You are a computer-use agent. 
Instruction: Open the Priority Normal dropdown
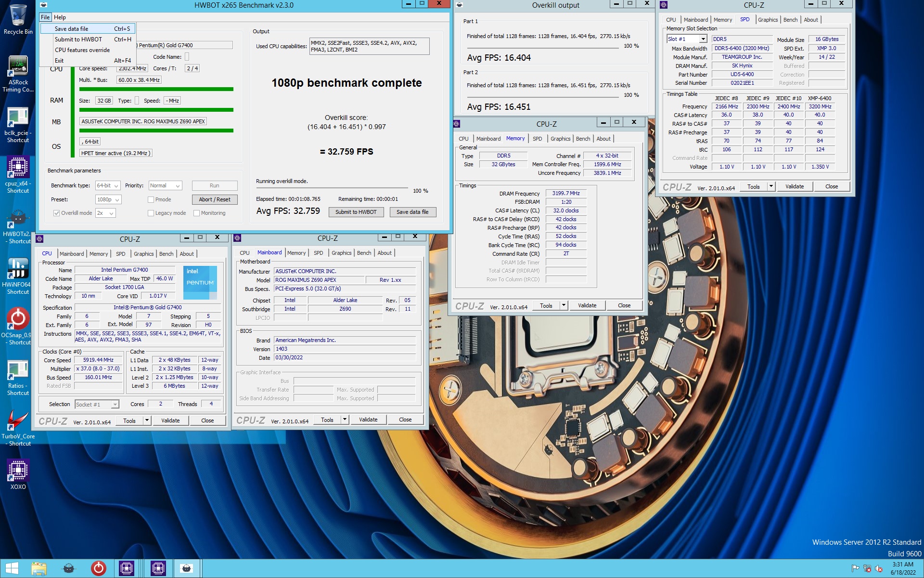pos(165,185)
